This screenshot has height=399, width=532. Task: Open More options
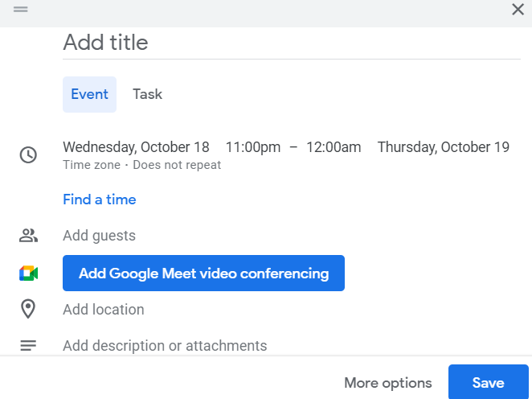[x=388, y=383]
